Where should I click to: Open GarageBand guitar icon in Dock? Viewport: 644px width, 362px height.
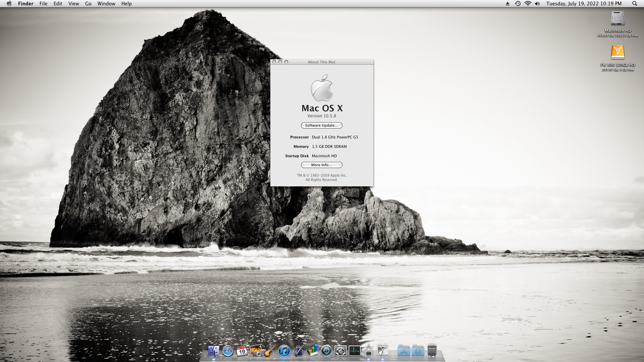point(270,351)
